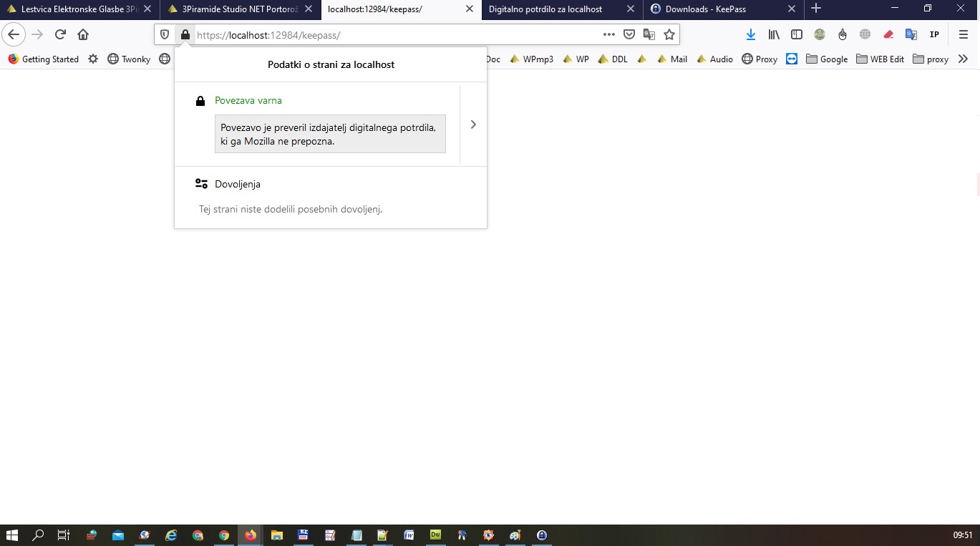Save page to Pocket
The image size is (980, 546).
click(x=629, y=34)
